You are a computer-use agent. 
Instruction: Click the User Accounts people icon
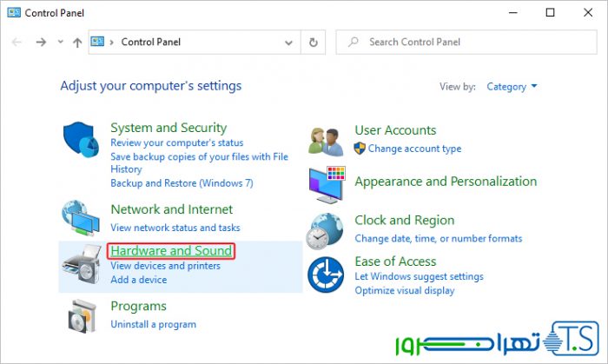[x=327, y=139]
